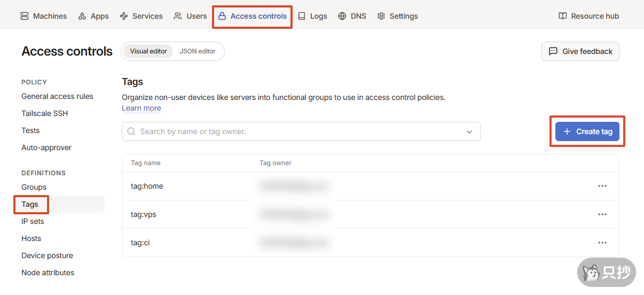Click the Resource hub book icon
This screenshot has height=295, width=644.
562,16
